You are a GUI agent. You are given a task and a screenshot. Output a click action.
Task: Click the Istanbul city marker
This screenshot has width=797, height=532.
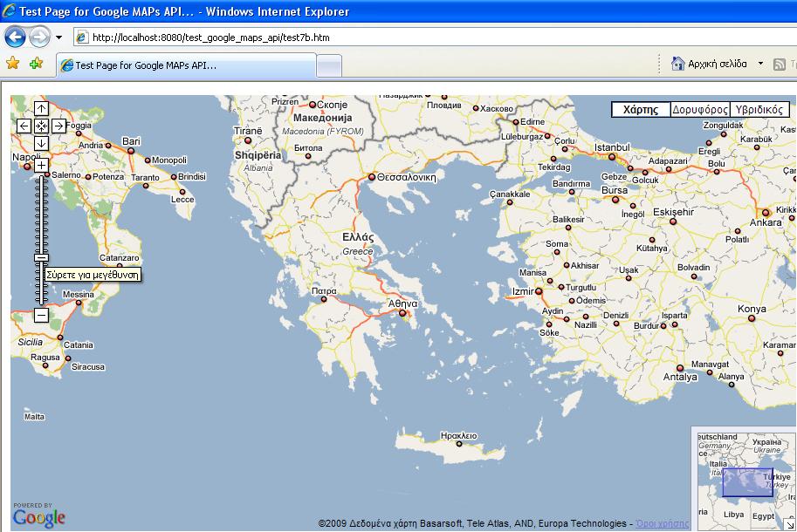point(612,157)
